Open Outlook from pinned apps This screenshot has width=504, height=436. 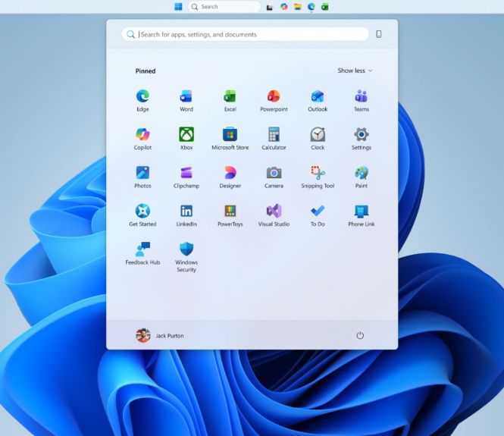[318, 101]
